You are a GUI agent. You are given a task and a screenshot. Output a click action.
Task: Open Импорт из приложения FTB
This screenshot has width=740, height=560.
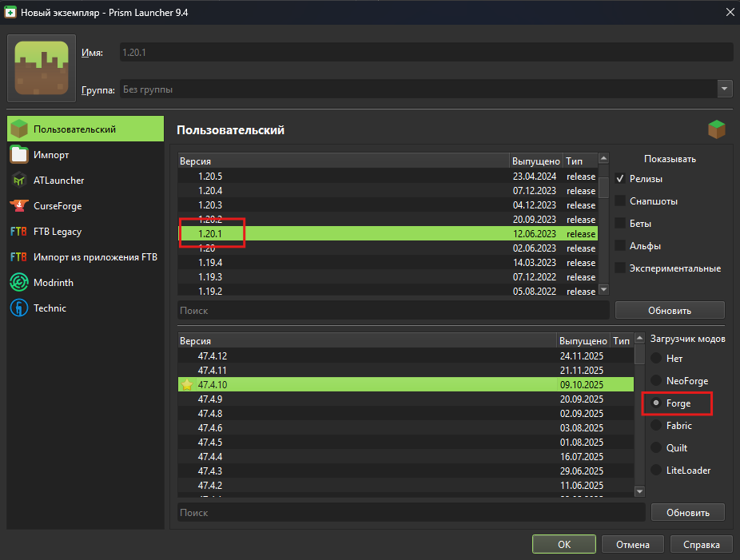pyautogui.click(x=86, y=256)
